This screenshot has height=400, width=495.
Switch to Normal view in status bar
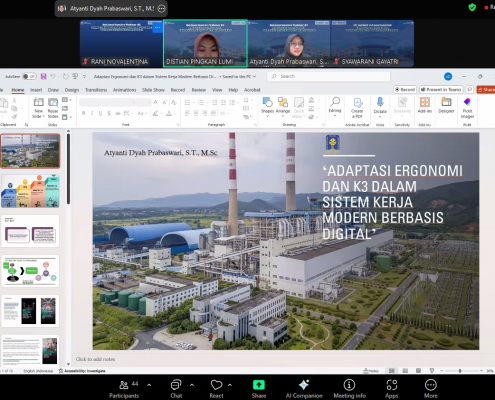(392, 370)
